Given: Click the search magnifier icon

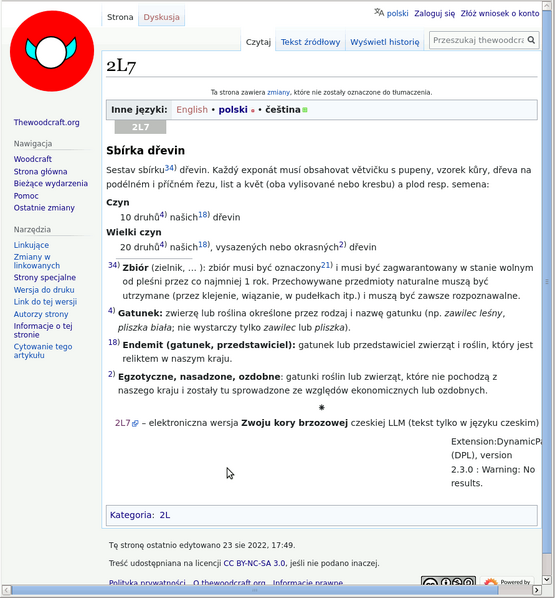Looking at the screenshot, I should (531, 40).
